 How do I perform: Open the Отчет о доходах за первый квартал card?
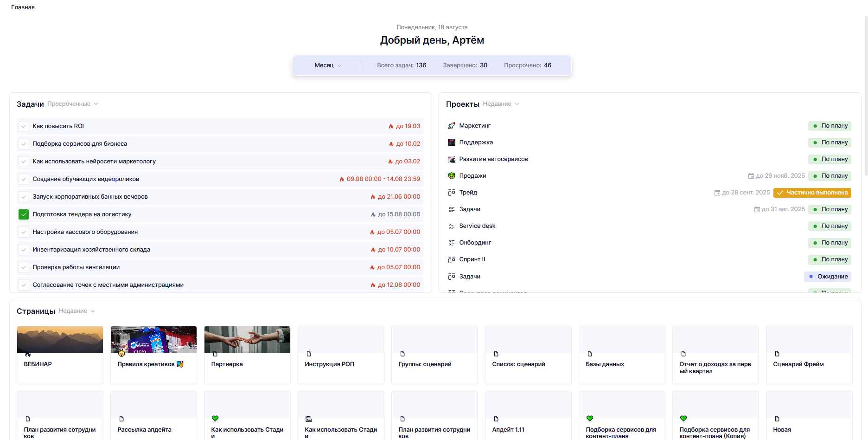click(x=715, y=355)
